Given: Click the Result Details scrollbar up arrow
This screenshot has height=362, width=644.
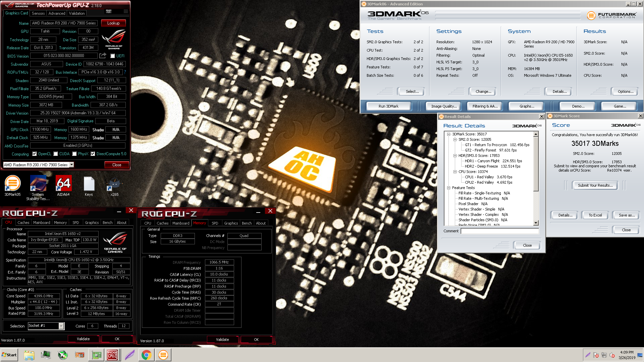Looking at the screenshot, I should coord(536,134).
